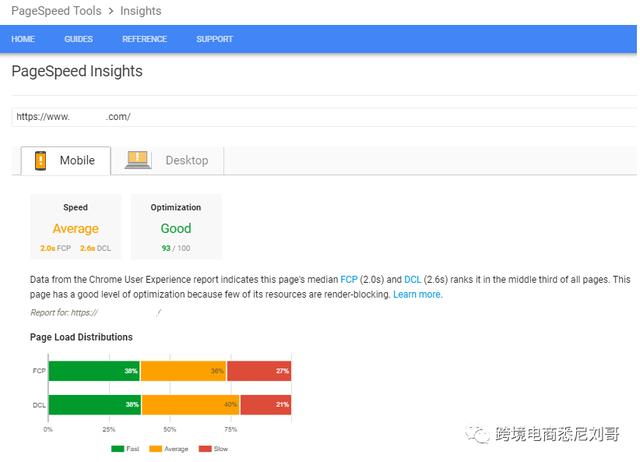Click the URL input field
640x462 pixels.
324,117
